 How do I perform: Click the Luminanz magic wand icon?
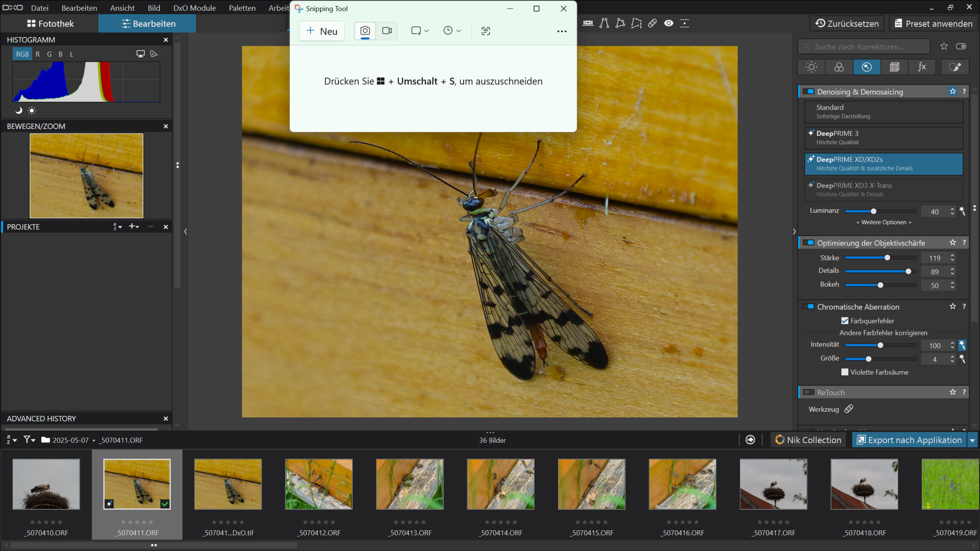(962, 211)
